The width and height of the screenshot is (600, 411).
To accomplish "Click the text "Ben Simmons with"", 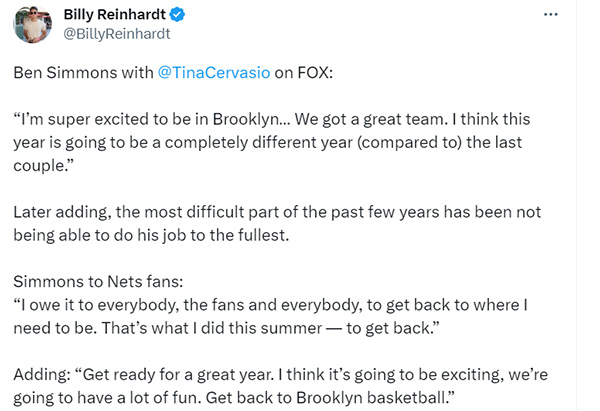I will click(x=83, y=72).
